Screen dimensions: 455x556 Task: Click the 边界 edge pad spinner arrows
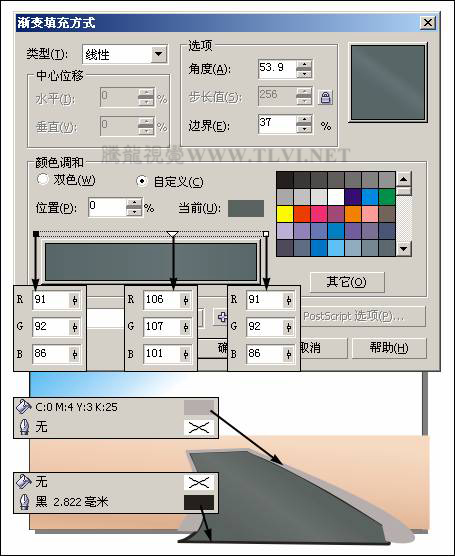304,124
